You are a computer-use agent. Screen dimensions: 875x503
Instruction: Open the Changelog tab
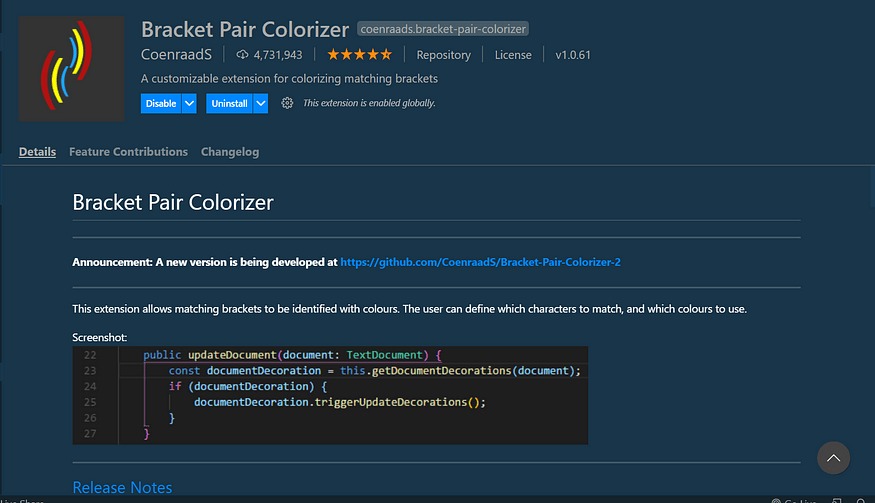click(230, 152)
